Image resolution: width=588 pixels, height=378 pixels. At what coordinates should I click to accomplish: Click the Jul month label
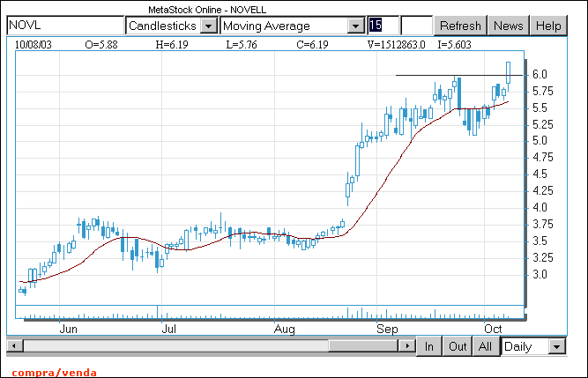(x=168, y=329)
